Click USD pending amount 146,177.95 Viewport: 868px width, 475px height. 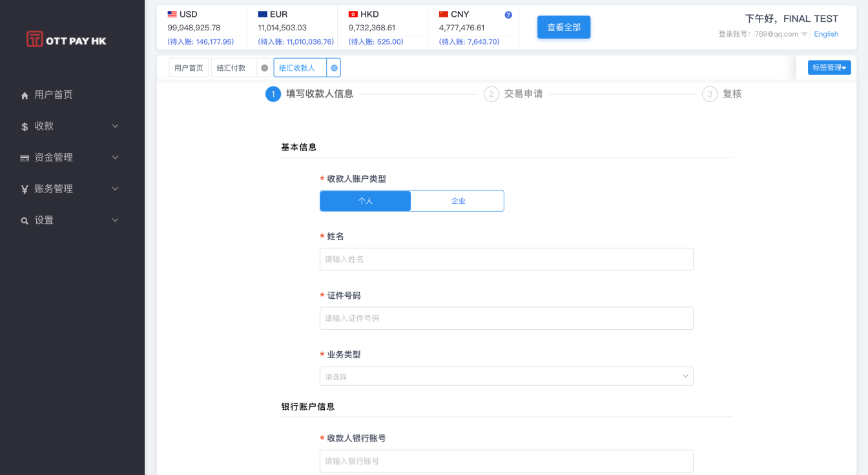pyautogui.click(x=201, y=42)
